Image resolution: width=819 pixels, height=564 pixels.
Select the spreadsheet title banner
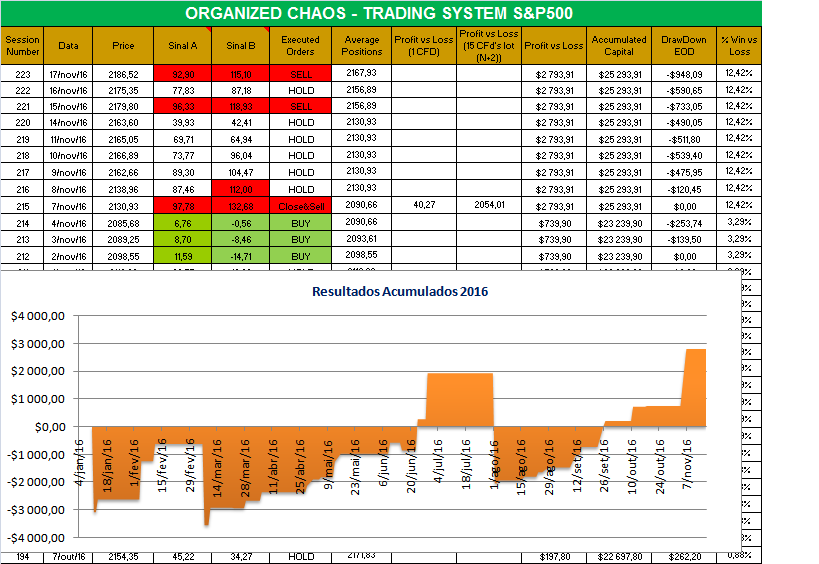pos(381,13)
